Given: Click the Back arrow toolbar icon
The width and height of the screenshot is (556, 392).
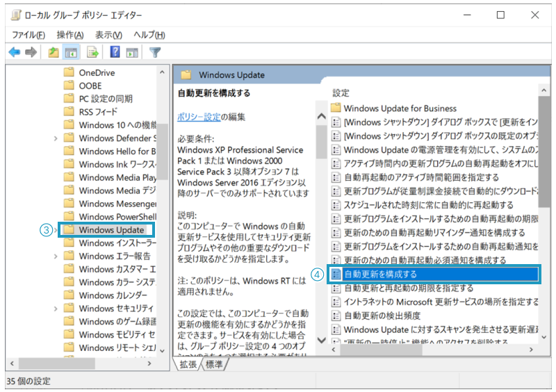Looking at the screenshot, I should pyautogui.click(x=15, y=53).
